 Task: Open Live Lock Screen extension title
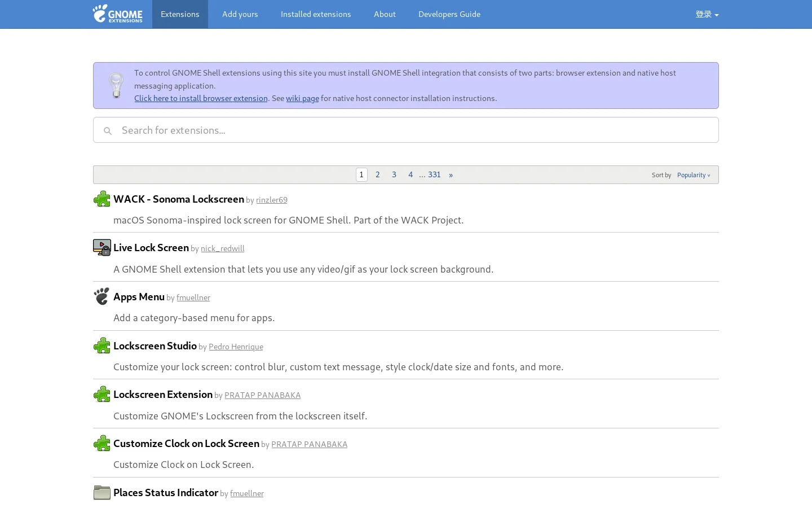(x=151, y=248)
